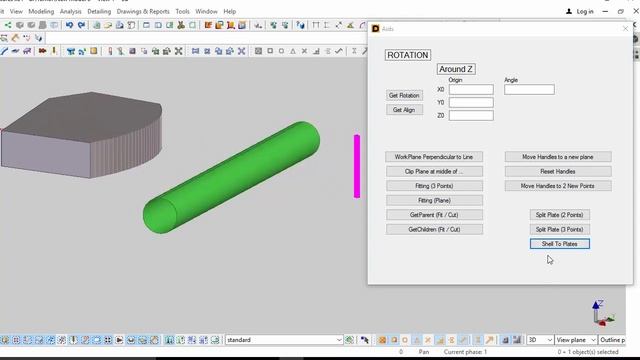Click the Fitting (Plane) button
640x360 pixels.
pos(434,200)
